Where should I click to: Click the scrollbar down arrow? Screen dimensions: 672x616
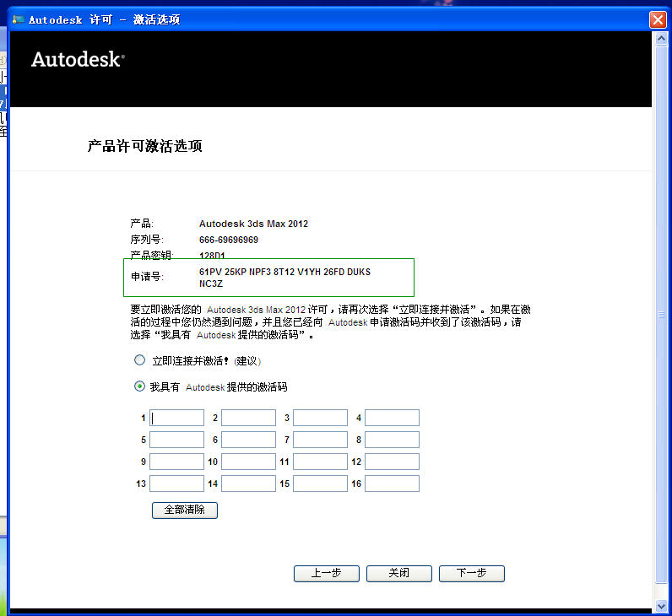pos(661,606)
